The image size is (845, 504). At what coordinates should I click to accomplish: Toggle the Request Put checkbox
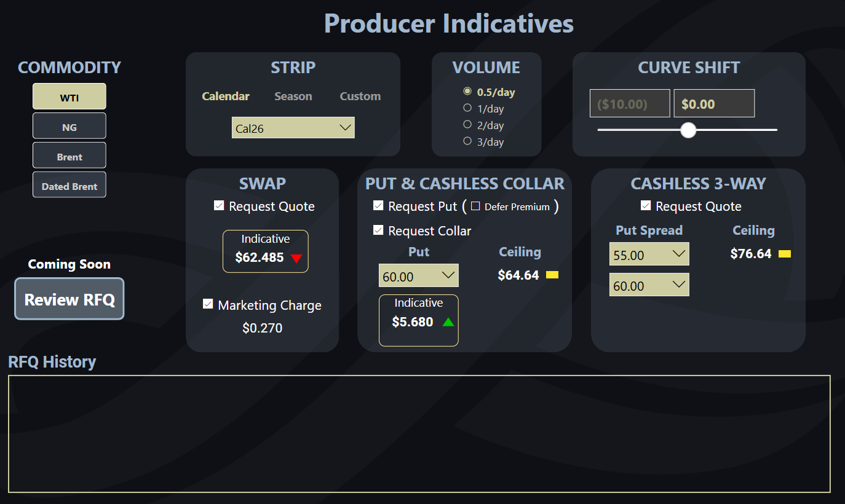click(378, 205)
